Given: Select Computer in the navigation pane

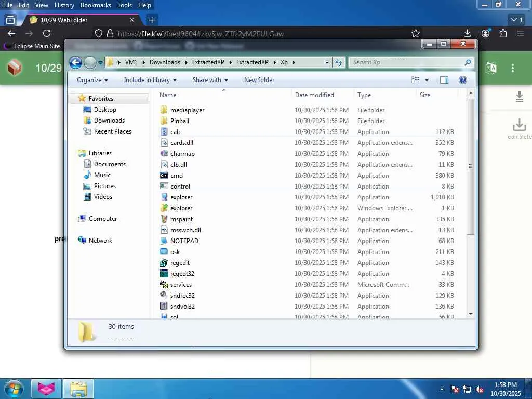Looking at the screenshot, I should 103,219.
